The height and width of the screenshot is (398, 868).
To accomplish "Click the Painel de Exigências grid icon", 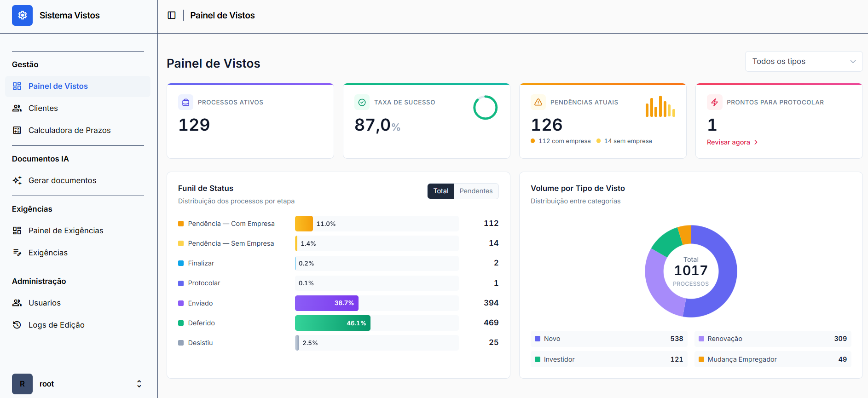I will [17, 231].
